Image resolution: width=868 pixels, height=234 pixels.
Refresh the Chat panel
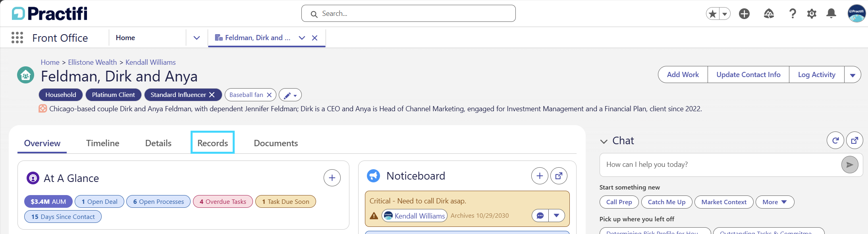[x=835, y=140]
